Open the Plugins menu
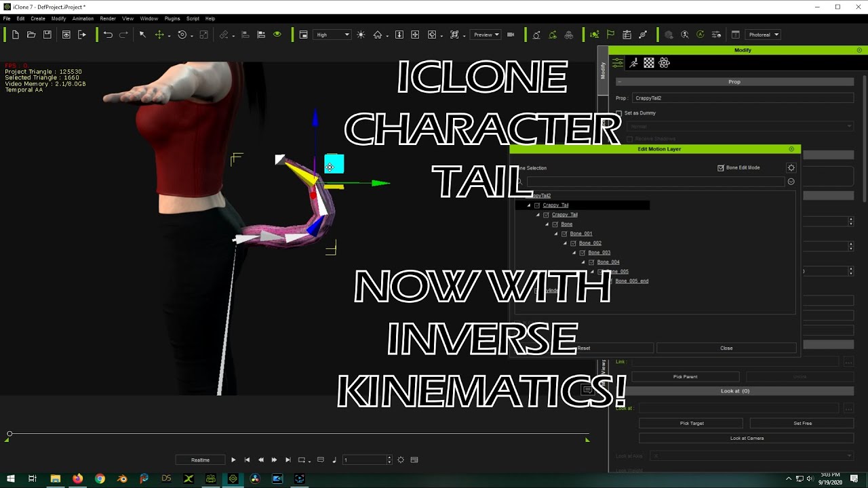Screen dimensions: 868x488 (172, 19)
